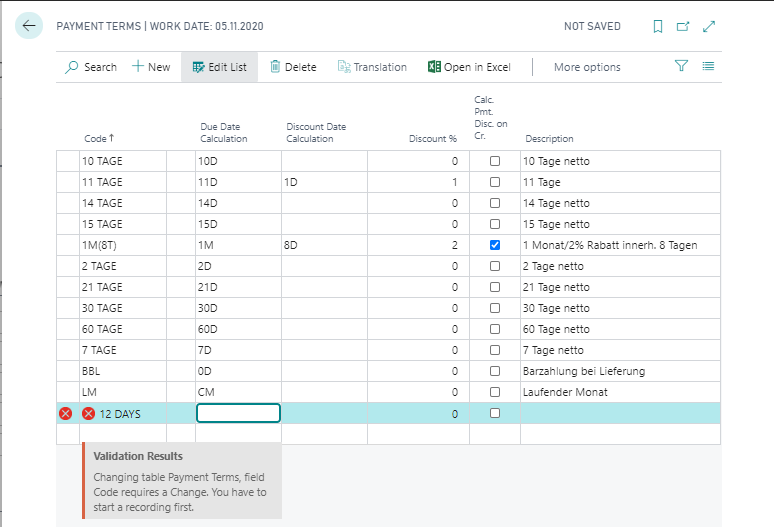
Task: Sort by the Code column header
Action: click(99, 139)
